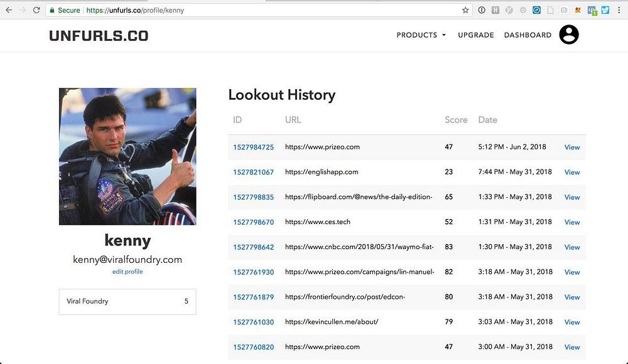Bookmark page with the star icon

pos(465,10)
